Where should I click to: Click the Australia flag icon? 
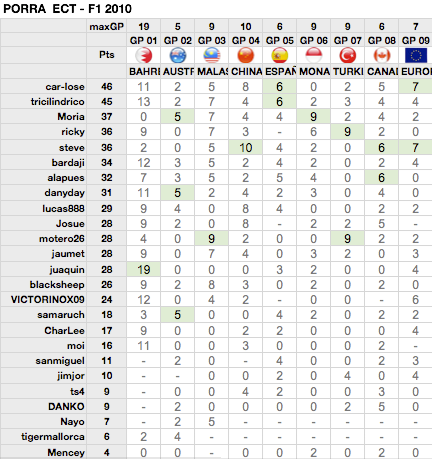pos(178,55)
